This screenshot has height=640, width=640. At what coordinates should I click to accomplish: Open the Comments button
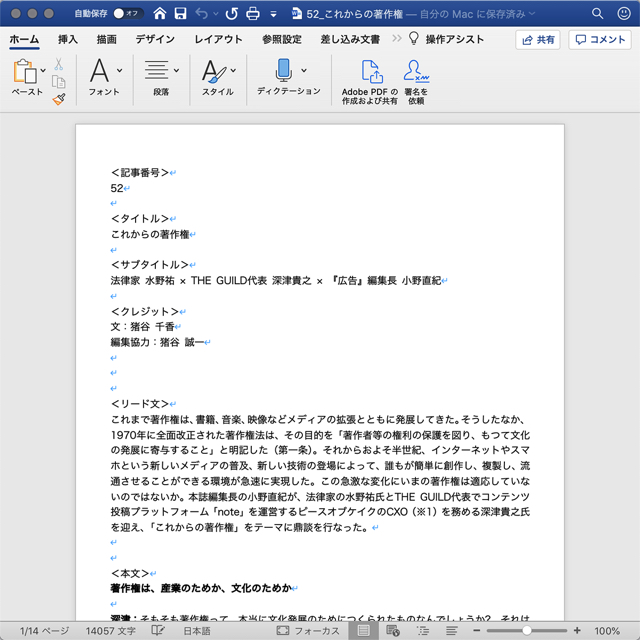coord(600,40)
